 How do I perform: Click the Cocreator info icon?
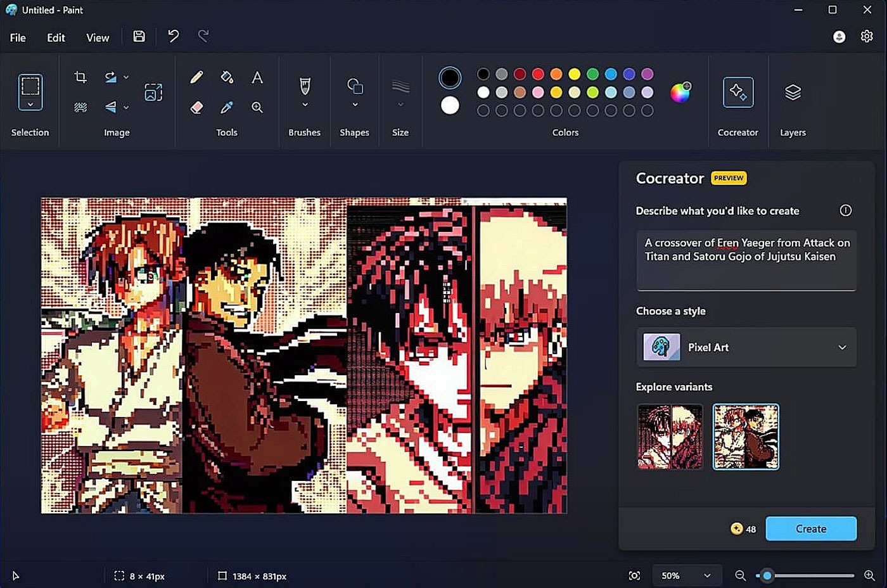[x=846, y=210]
